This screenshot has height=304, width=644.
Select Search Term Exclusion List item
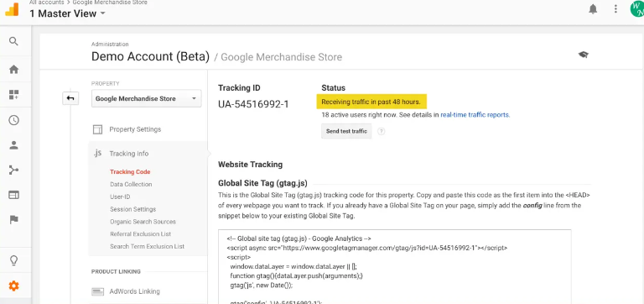147,246
